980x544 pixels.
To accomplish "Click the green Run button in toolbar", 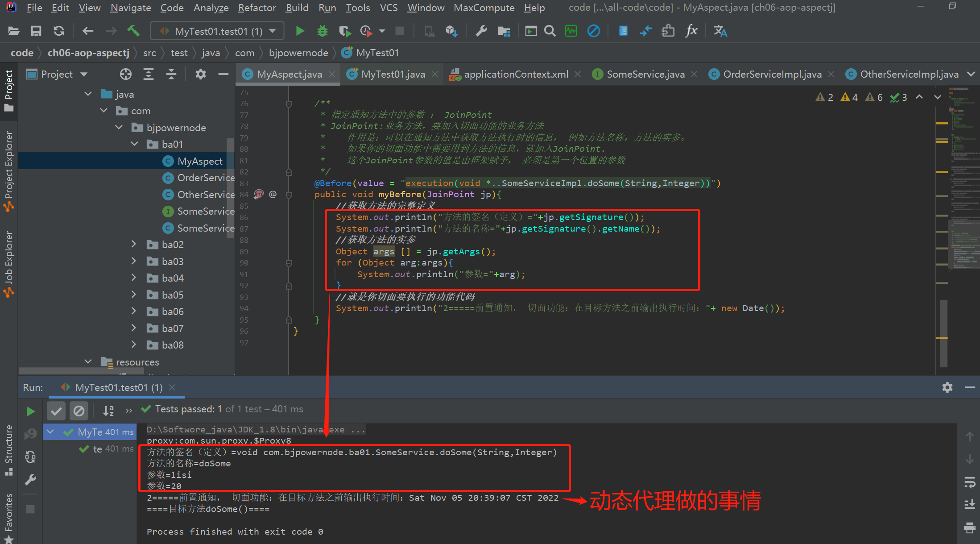I will pyautogui.click(x=300, y=31).
